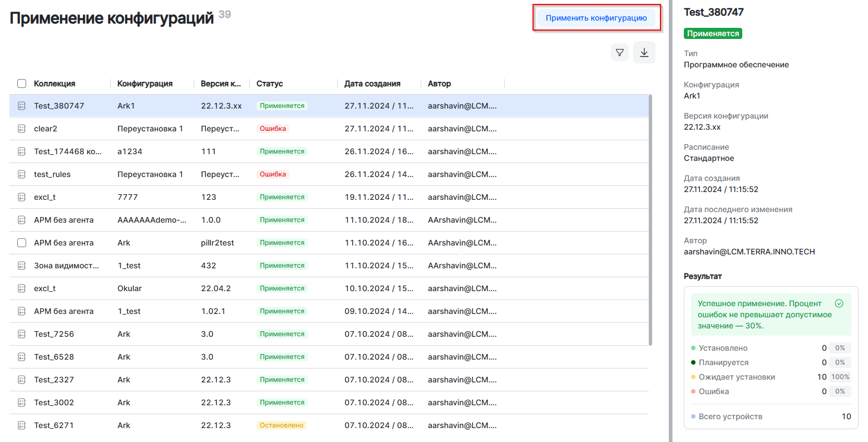Click the row icon next to clear2

(x=22, y=129)
